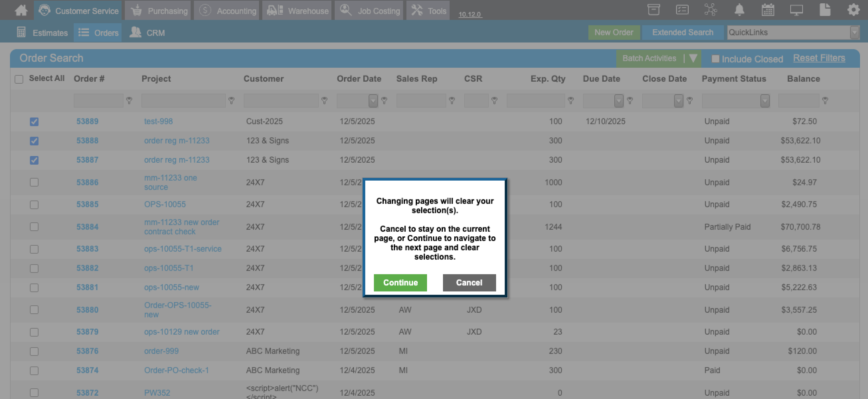Toggle the Select All checkbox
Screen dimensions: 868x399
[x=19, y=79]
